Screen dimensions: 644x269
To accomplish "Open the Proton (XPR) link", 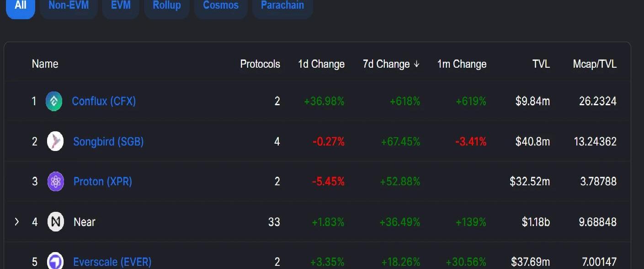I will (103, 182).
